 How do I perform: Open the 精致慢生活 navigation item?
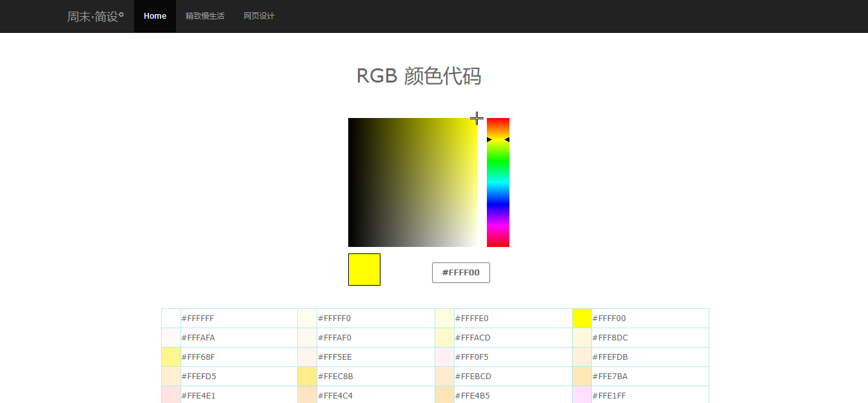[x=205, y=16]
